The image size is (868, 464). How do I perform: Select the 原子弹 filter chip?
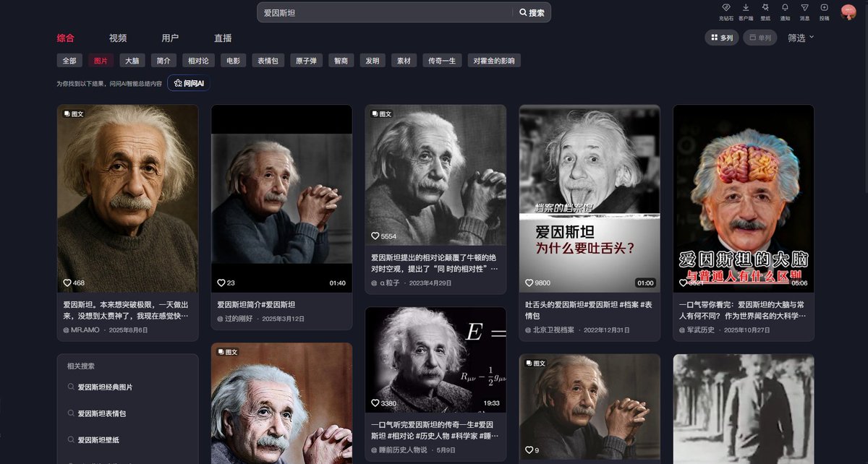point(306,61)
